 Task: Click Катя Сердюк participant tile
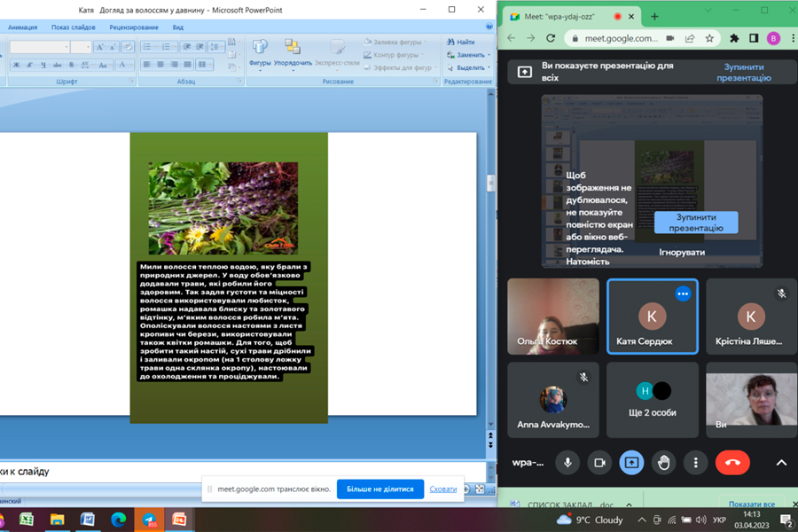click(652, 317)
